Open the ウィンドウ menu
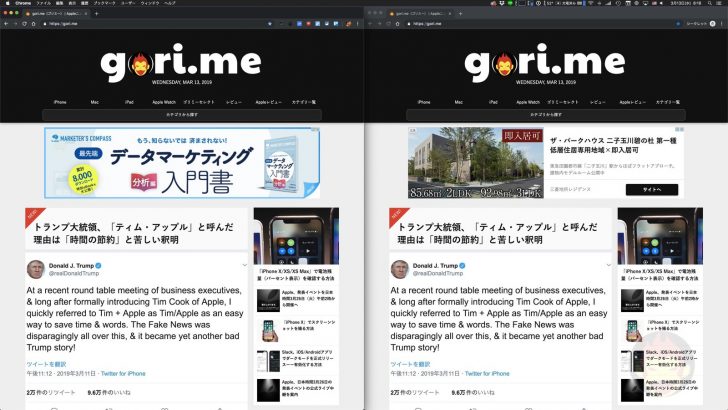 (150, 3)
